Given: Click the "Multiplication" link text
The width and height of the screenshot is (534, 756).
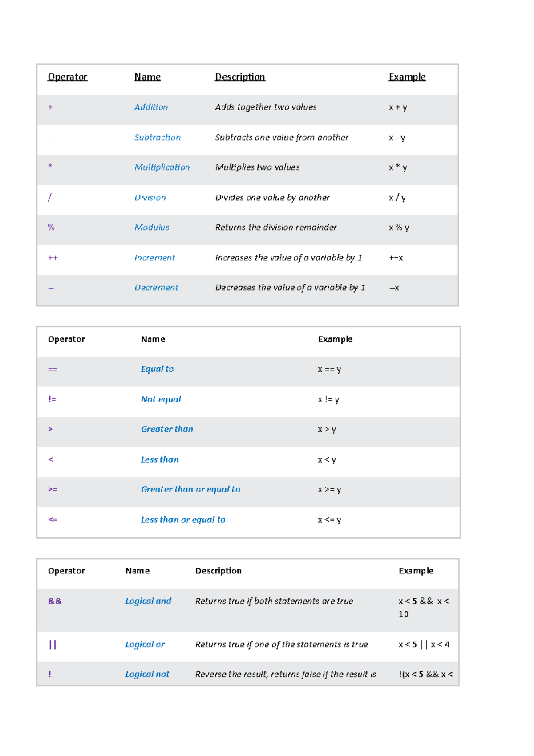Looking at the screenshot, I should [162, 167].
